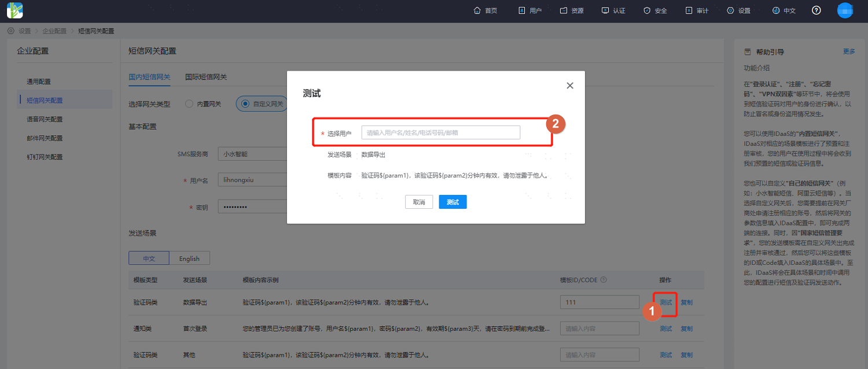This screenshot has height=369, width=868.
Task: Click the 模板ID/CODE info icon
Action: (604, 280)
